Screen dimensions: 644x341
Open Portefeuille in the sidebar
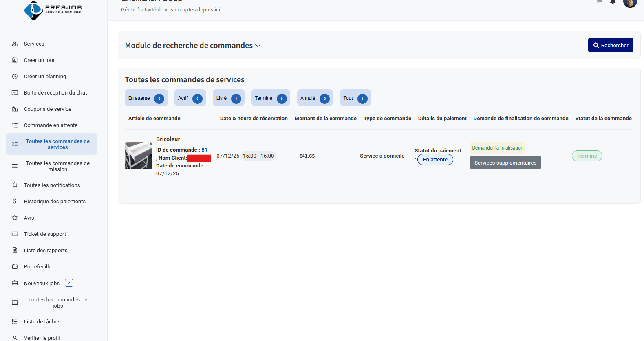pyautogui.click(x=37, y=266)
